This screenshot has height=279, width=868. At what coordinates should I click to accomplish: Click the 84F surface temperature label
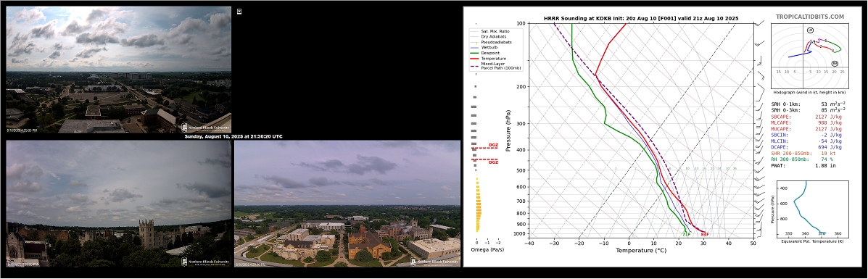(705, 234)
